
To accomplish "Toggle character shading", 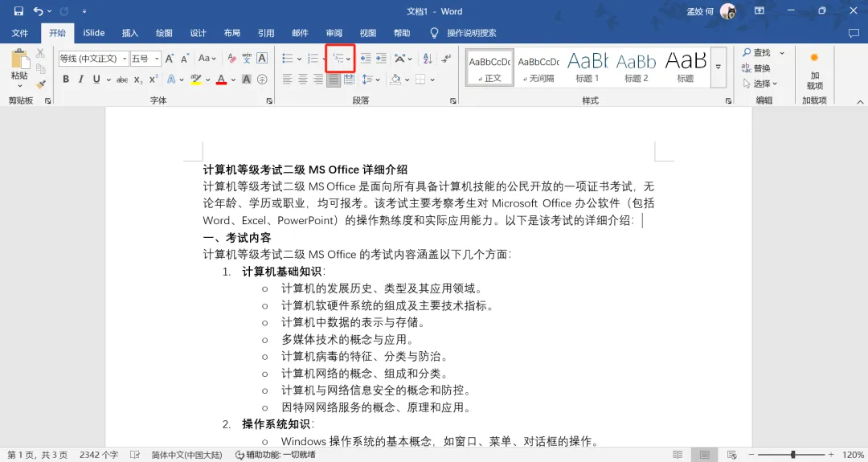I will click(x=247, y=80).
